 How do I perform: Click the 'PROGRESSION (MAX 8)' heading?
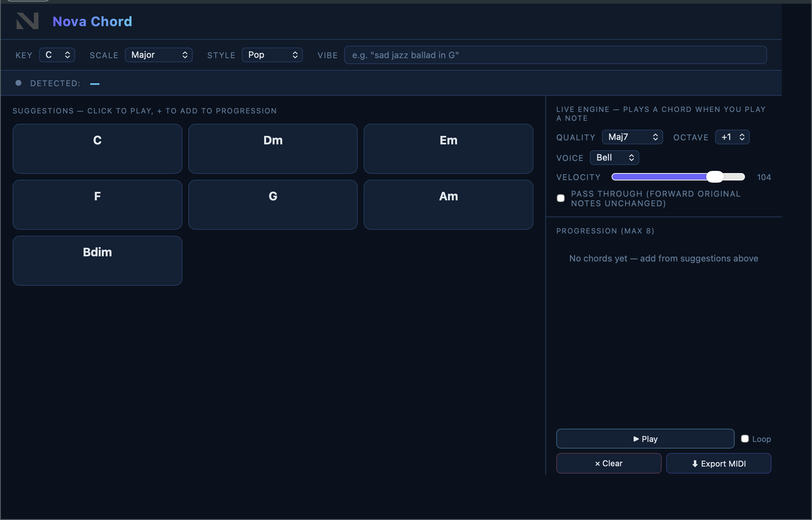[x=605, y=231]
